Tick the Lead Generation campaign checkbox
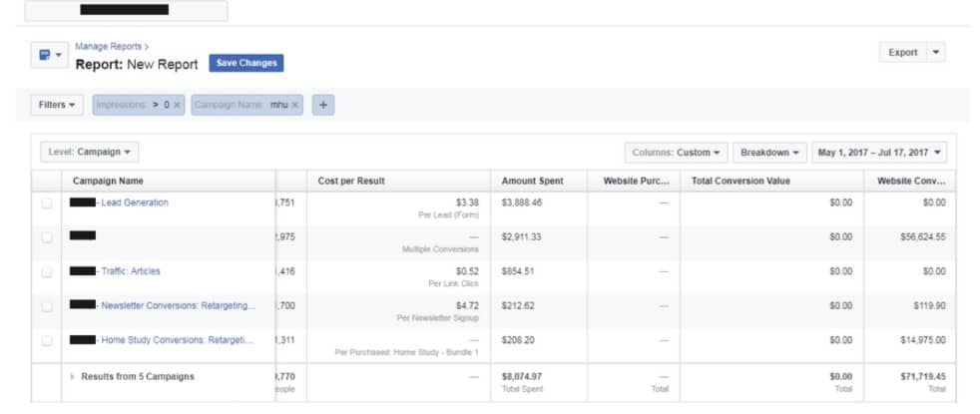 [46, 203]
